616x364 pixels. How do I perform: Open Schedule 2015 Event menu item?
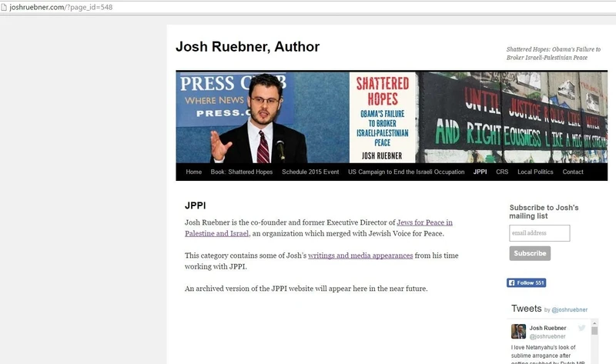tap(310, 172)
